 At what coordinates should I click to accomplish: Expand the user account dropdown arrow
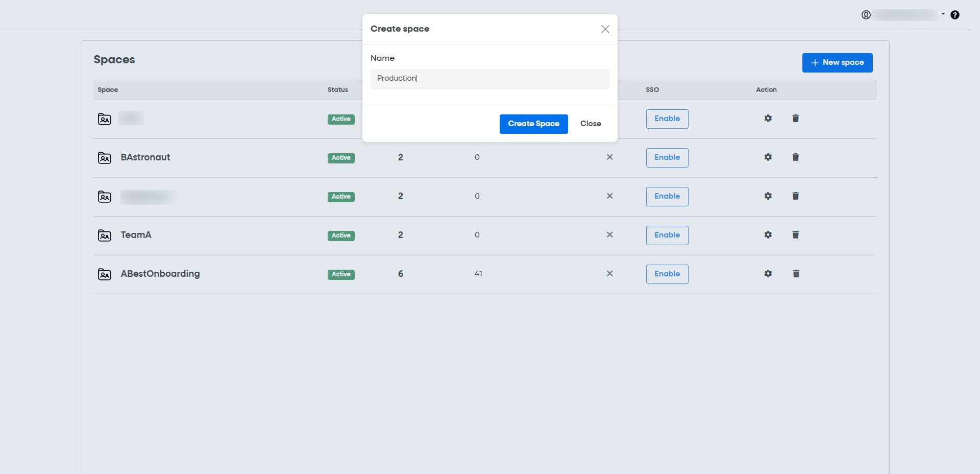tap(943, 14)
